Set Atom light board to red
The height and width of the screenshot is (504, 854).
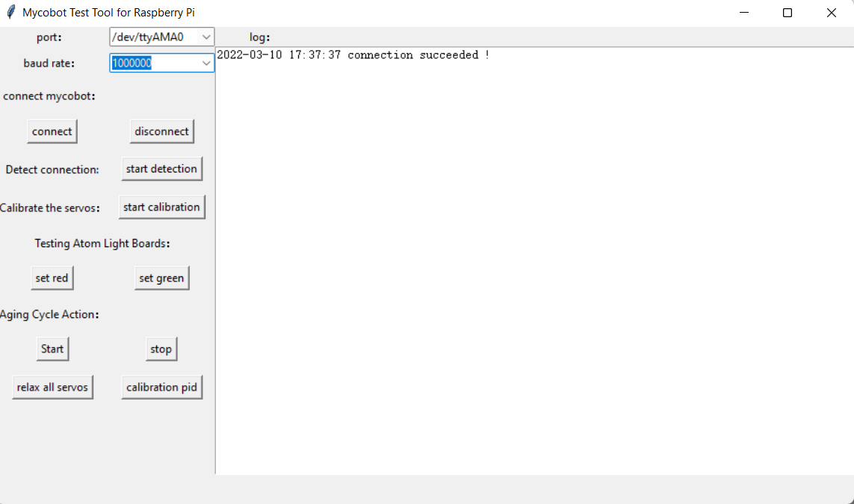(x=52, y=278)
